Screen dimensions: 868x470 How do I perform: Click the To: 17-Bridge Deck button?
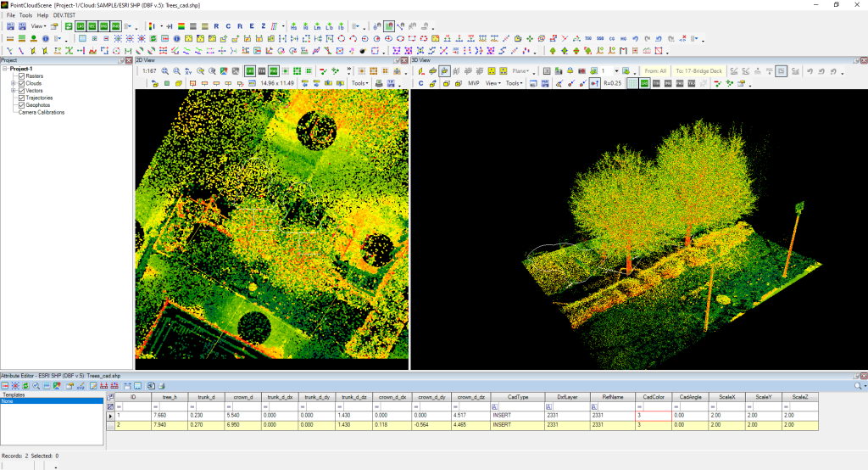coord(698,71)
